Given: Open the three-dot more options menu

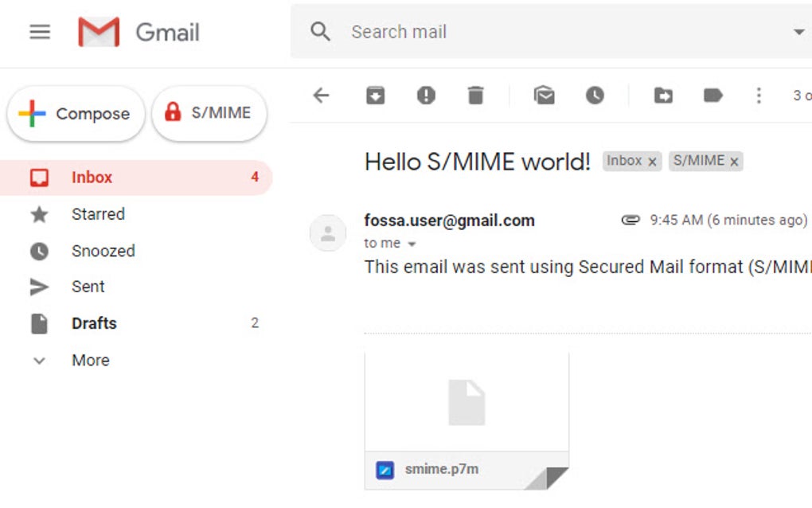Looking at the screenshot, I should click(759, 96).
